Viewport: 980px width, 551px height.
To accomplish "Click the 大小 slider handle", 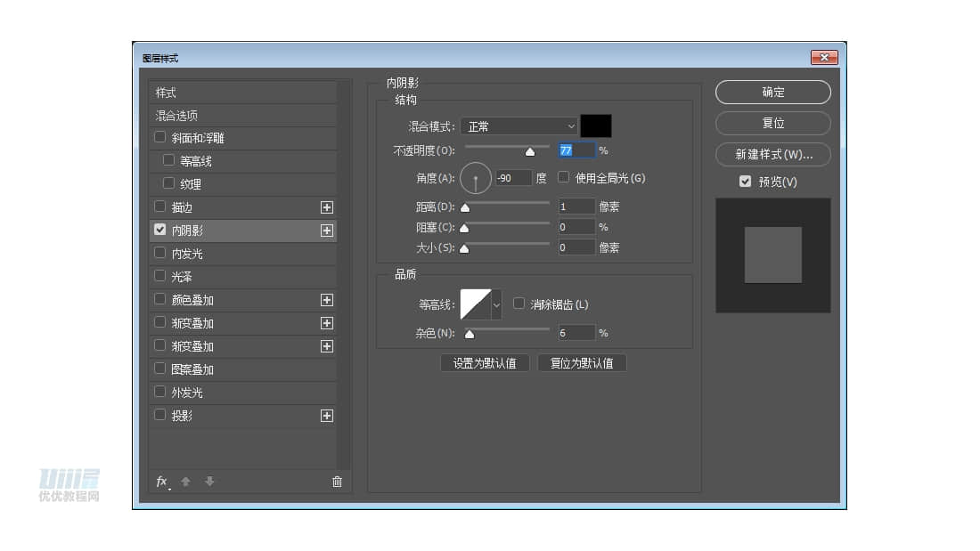I will (464, 248).
